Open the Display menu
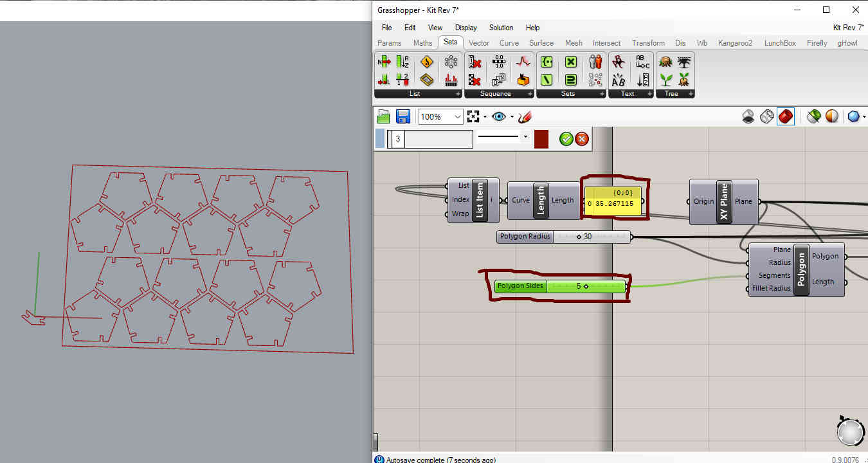 466,28
